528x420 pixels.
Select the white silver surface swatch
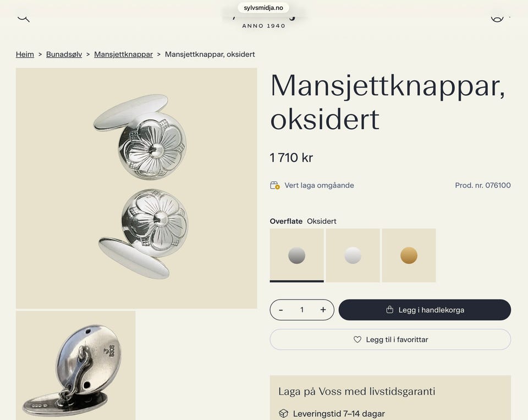pos(353,256)
